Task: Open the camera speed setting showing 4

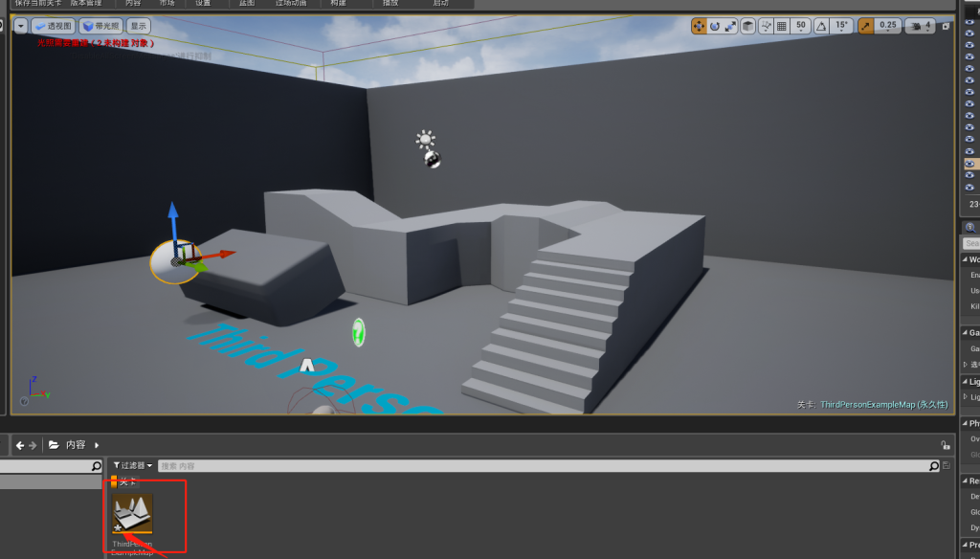Action: click(921, 26)
